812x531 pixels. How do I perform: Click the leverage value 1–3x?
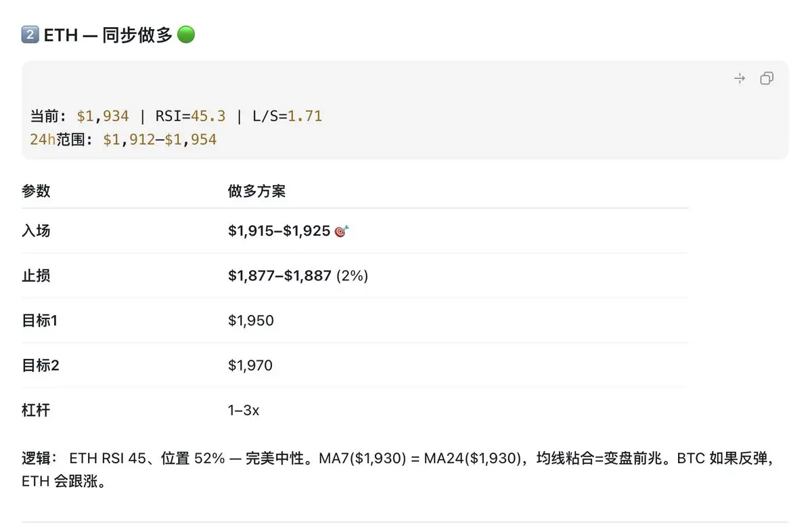click(x=244, y=411)
